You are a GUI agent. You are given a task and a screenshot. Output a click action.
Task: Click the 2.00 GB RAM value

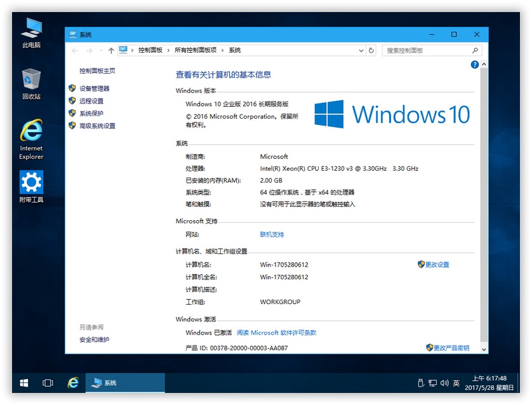pos(271,180)
